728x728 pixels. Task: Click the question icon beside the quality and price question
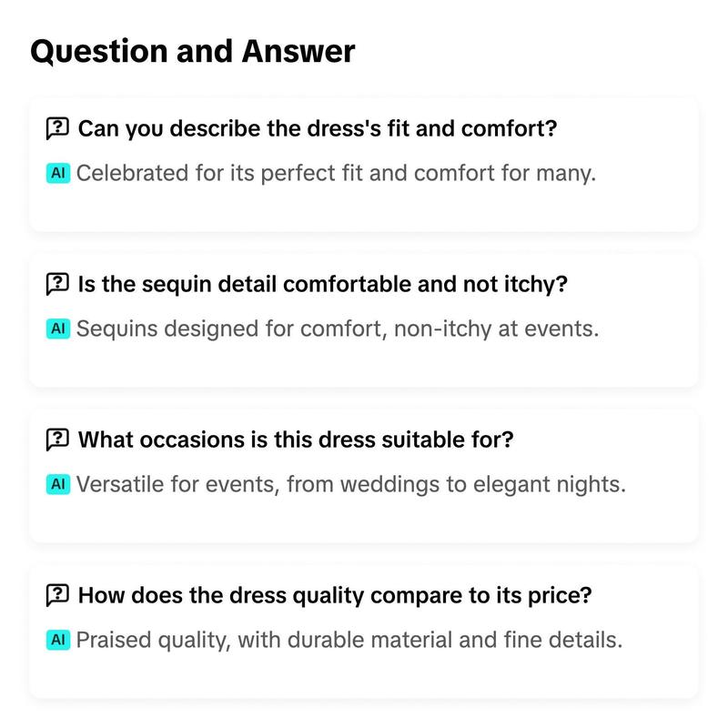click(x=57, y=596)
